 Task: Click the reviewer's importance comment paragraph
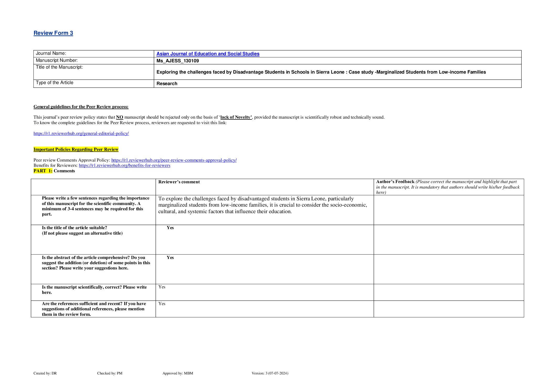[x=262, y=205]
